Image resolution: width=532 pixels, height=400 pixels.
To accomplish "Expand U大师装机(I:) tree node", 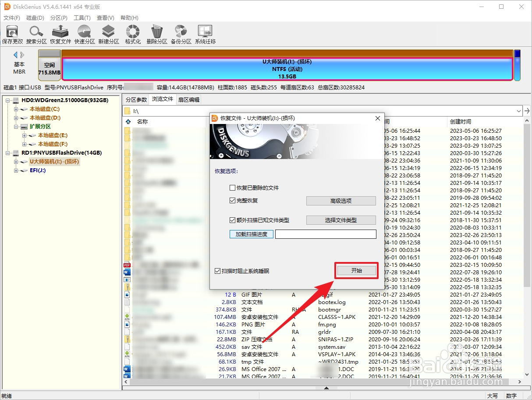I will (16, 162).
